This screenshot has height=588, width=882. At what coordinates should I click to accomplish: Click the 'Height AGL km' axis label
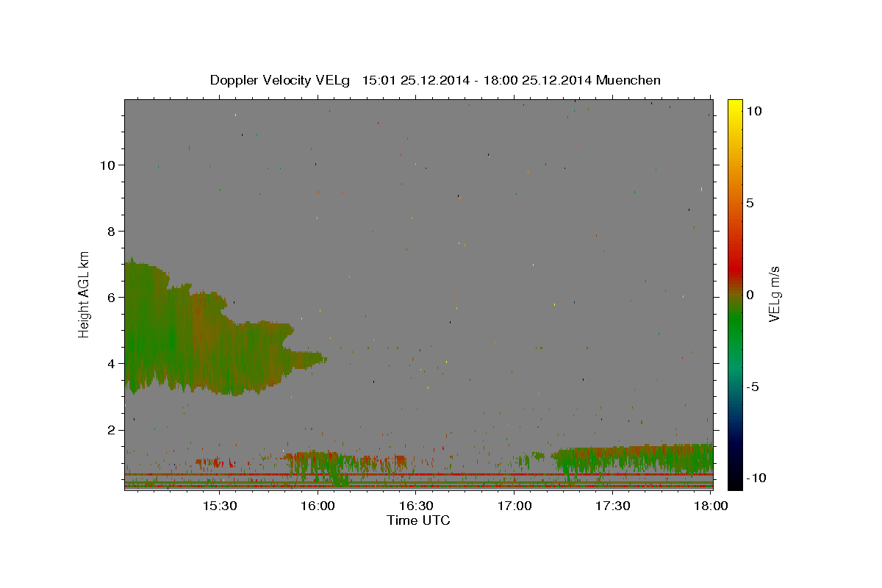pyautogui.click(x=84, y=294)
